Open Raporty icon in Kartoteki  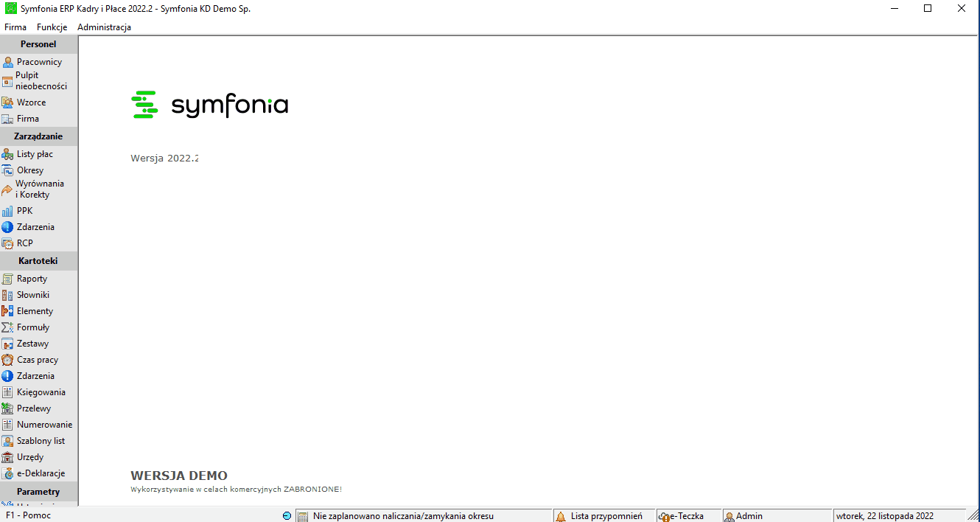pos(8,279)
